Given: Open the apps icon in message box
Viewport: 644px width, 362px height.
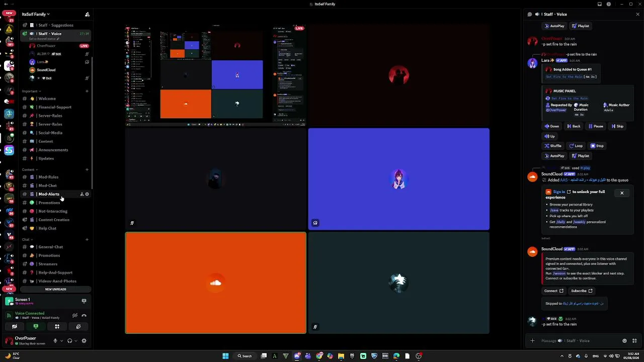Looking at the screenshot, I should tap(634, 341).
